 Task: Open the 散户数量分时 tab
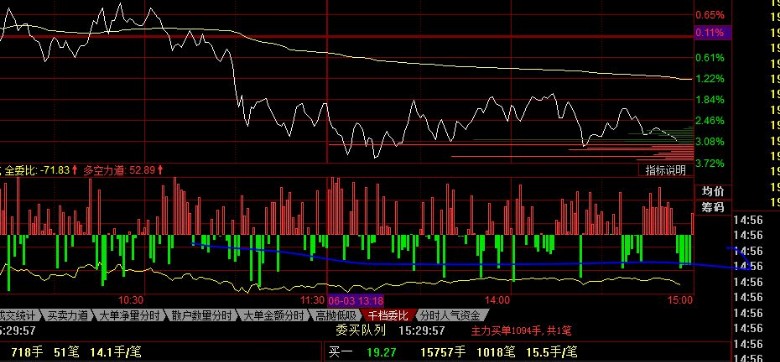(x=202, y=315)
